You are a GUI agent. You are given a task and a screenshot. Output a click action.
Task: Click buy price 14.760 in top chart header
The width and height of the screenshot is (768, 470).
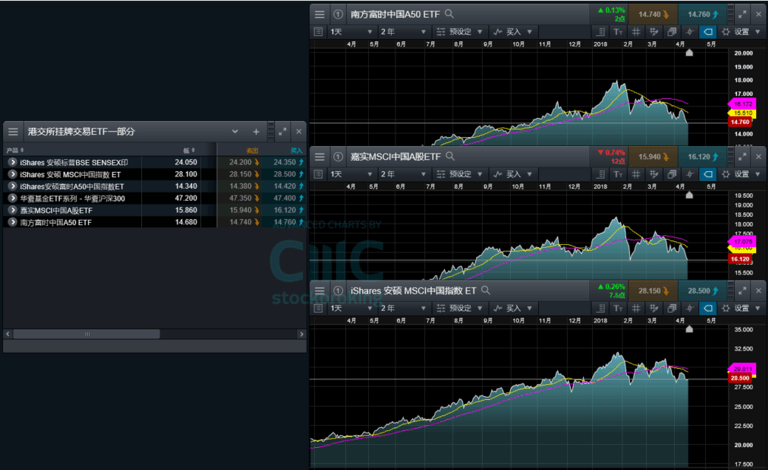702,15
